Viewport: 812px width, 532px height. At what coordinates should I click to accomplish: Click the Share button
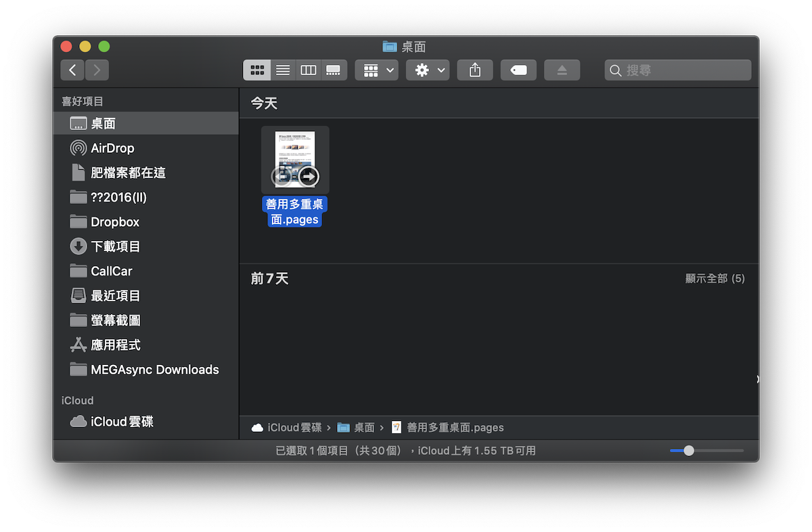pos(475,70)
